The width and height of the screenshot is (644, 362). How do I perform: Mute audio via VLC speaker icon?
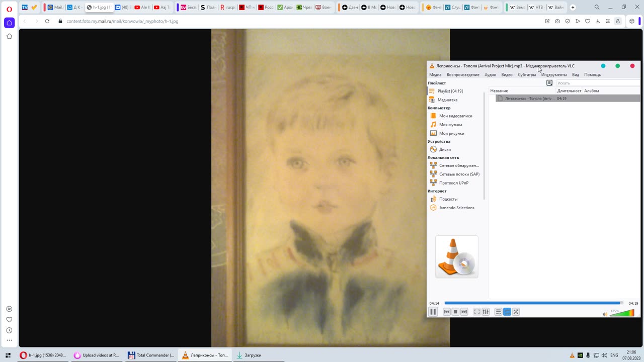click(x=605, y=314)
